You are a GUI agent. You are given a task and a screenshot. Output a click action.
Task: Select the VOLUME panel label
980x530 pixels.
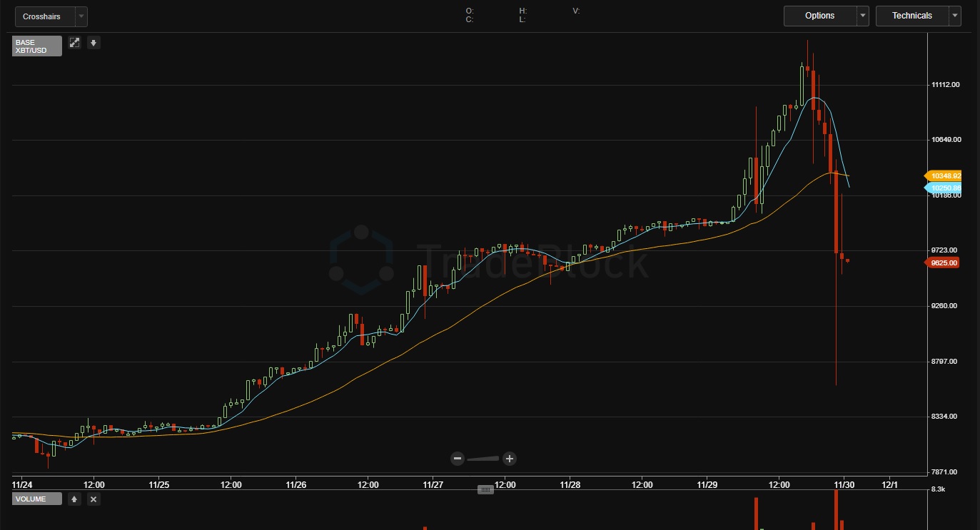37,499
